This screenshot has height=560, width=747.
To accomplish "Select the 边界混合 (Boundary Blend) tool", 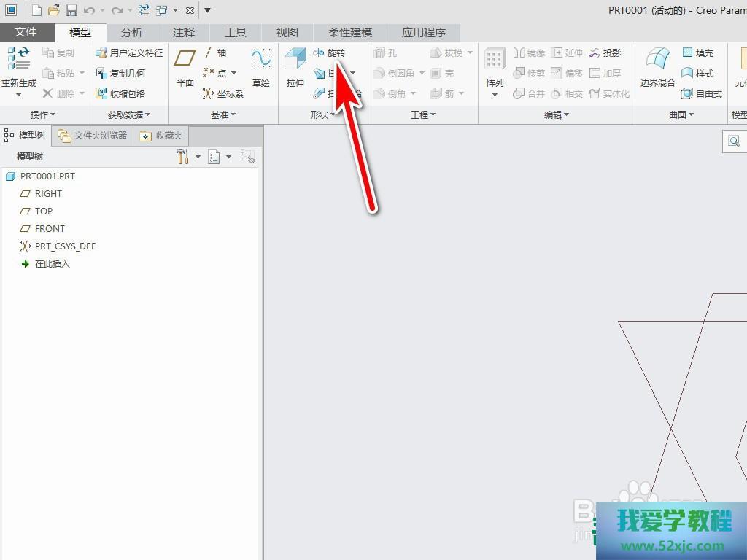I will pyautogui.click(x=657, y=60).
